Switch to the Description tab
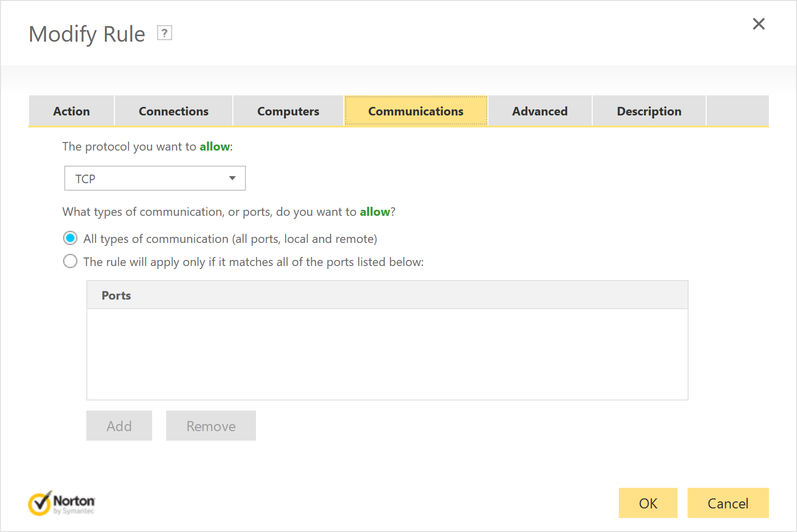The image size is (797, 532). 648,111
